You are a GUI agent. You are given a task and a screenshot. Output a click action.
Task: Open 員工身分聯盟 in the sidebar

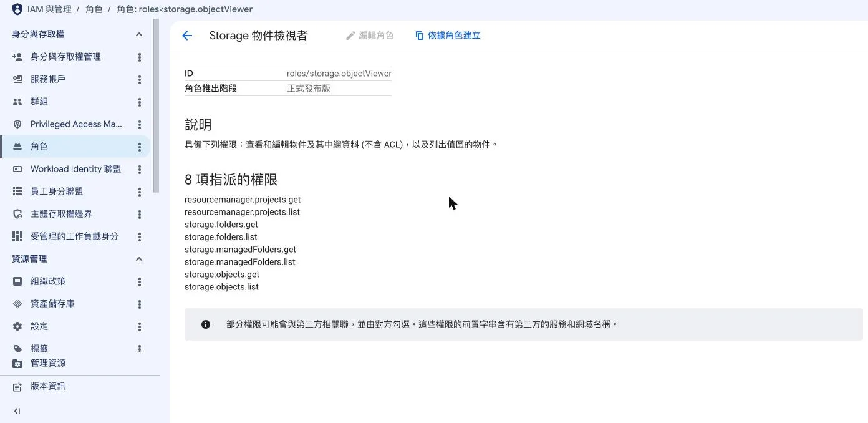pyautogui.click(x=57, y=192)
